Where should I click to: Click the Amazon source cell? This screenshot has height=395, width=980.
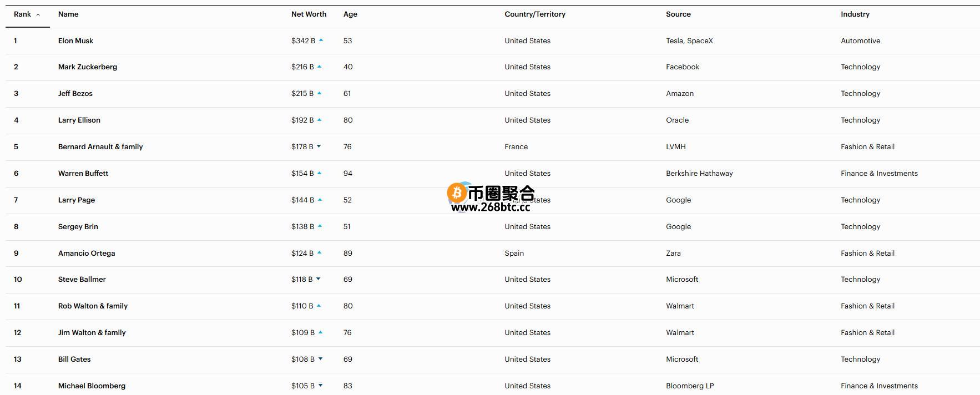pos(680,94)
